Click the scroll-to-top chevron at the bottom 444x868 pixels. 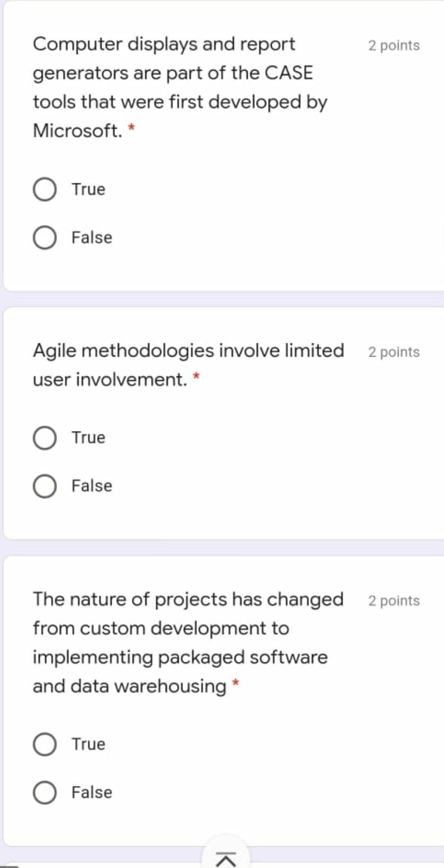tap(226, 856)
